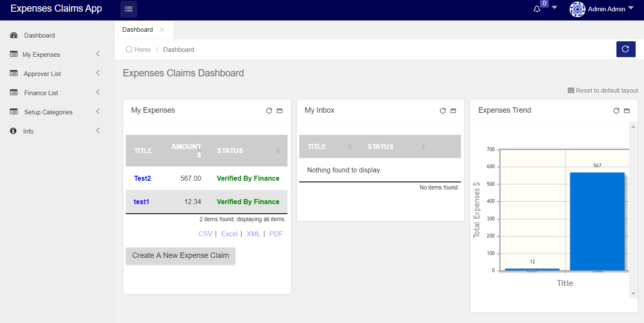Open the notifications bell icon
The height and width of the screenshot is (323, 644).
537,9
